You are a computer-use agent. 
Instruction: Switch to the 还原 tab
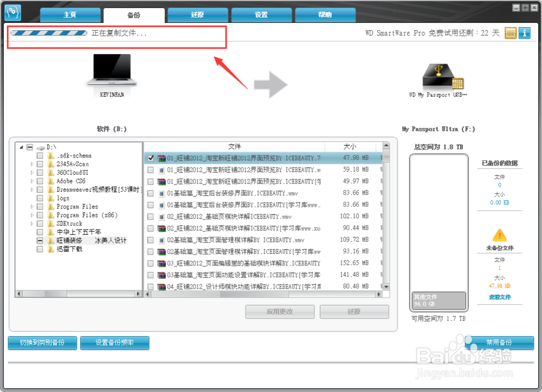pyautogui.click(x=197, y=15)
